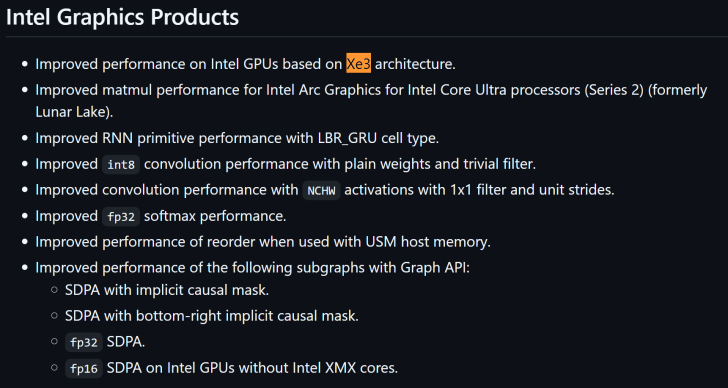Image resolution: width=728 pixels, height=388 pixels.
Task: Click the fp32 code tag before softmax
Action: 121,216
